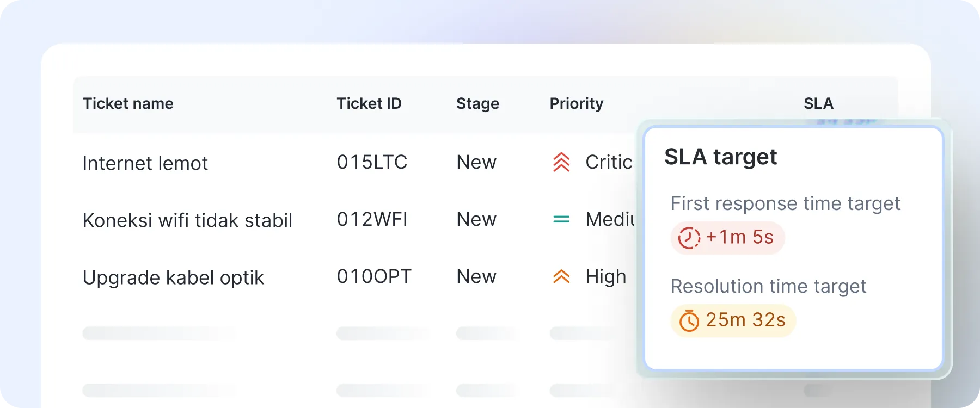Click ticket ID 012WFI

click(x=372, y=219)
